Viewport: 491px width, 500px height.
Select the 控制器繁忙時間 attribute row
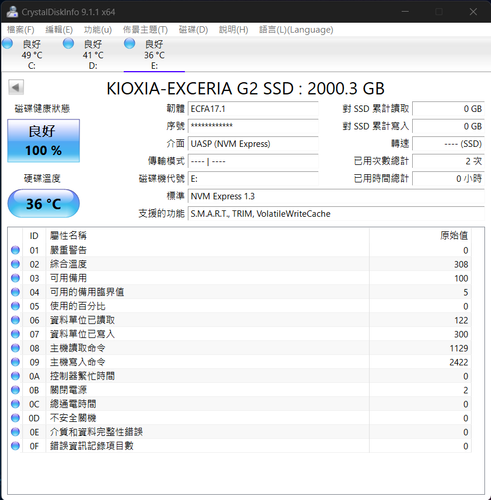[240, 376]
